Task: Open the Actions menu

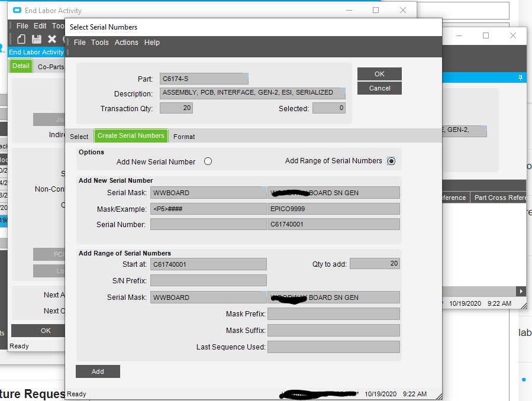Action: point(126,42)
